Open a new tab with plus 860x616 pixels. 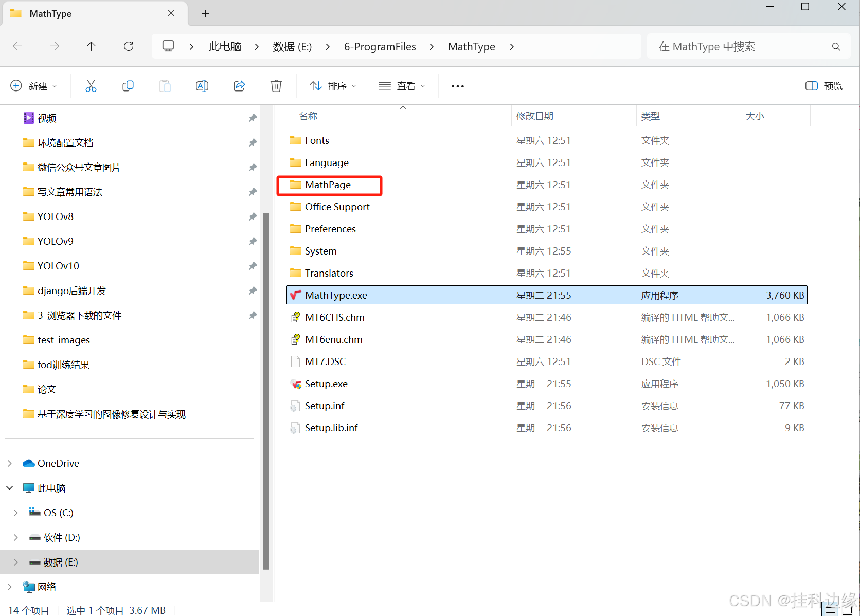205,13
